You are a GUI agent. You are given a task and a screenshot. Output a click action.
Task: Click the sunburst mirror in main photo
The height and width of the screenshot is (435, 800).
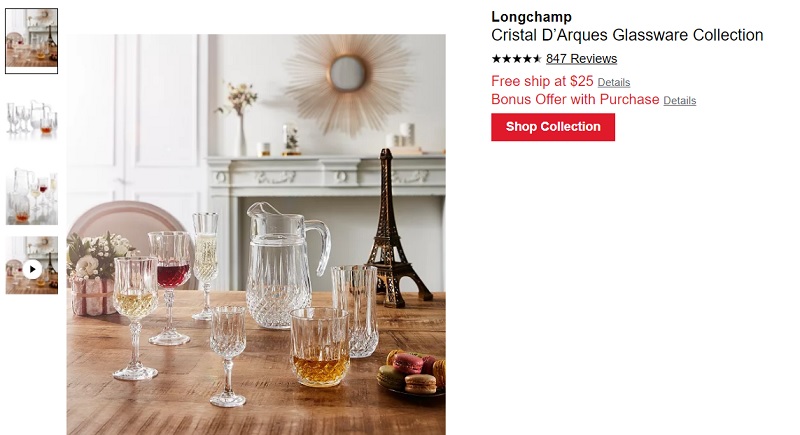pos(348,74)
